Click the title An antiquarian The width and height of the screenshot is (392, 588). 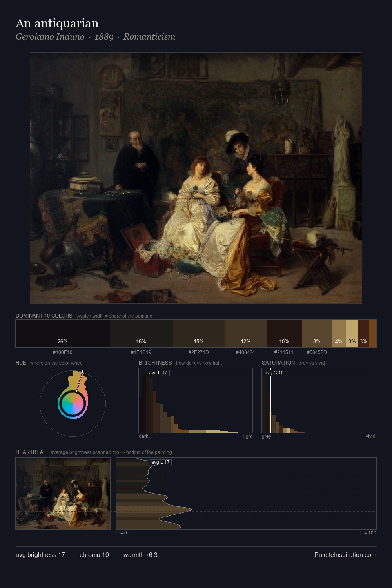click(x=57, y=23)
